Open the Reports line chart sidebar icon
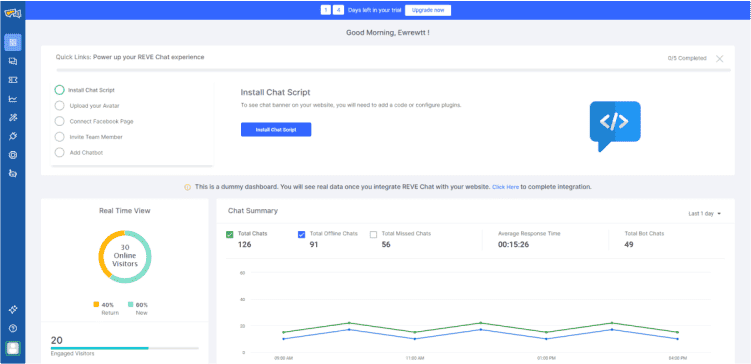The width and height of the screenshot is (751, 364). pos(13,99)
